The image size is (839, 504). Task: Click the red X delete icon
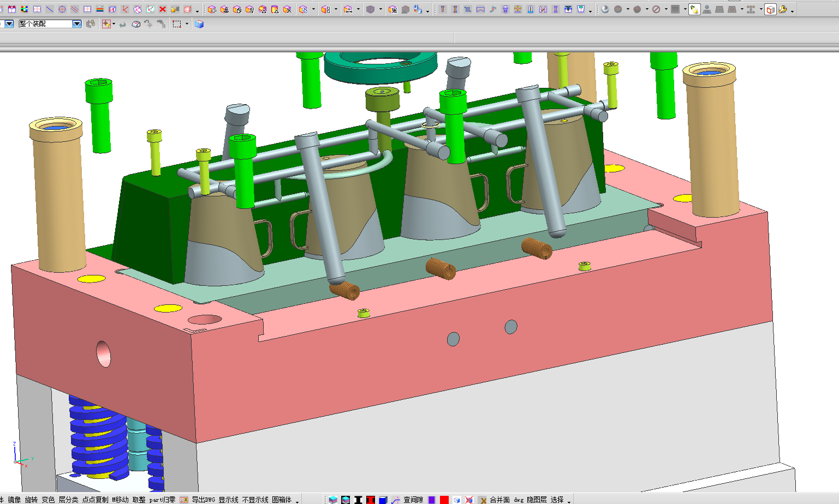tap(162, 9)
